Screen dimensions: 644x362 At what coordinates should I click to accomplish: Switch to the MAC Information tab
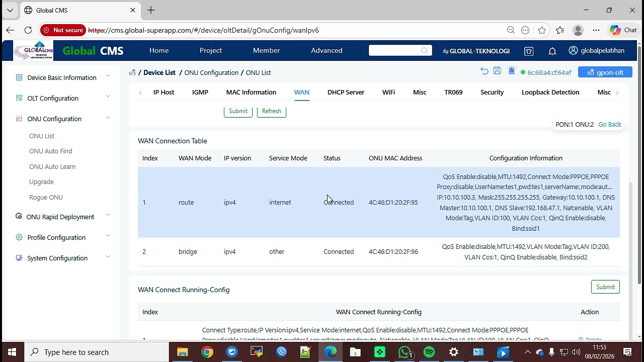251,92
